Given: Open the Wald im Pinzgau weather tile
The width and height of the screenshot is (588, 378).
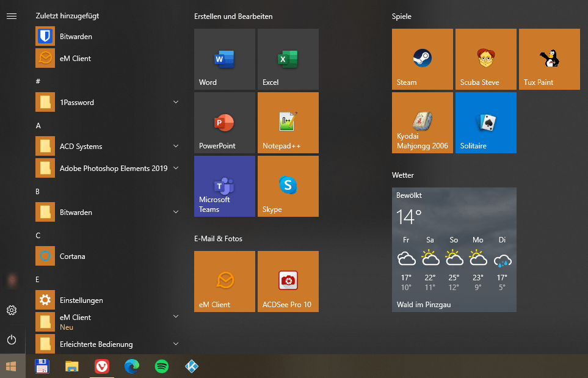Looking at the screenshot, I should point(454,250).
